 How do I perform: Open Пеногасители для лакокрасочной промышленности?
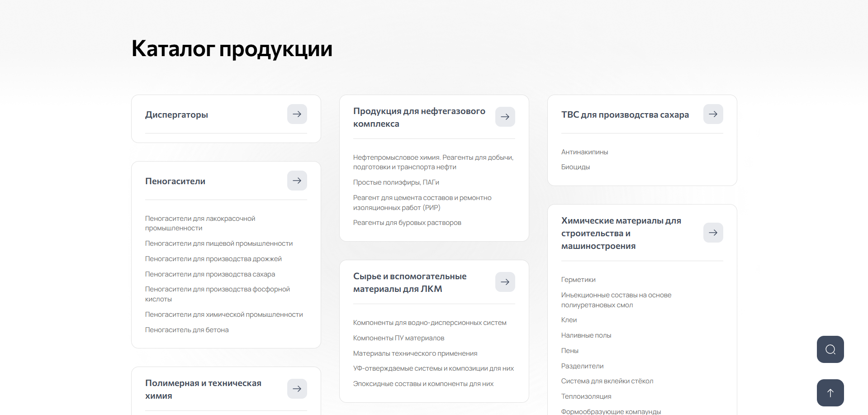200,223
